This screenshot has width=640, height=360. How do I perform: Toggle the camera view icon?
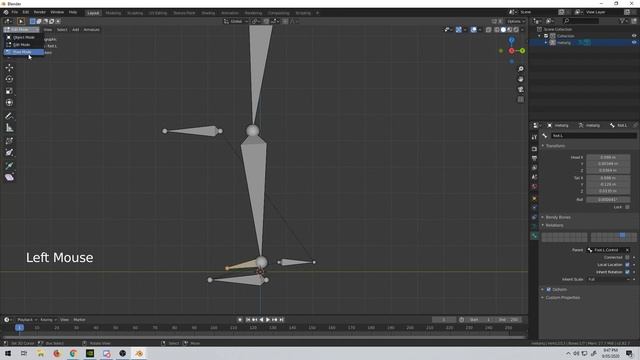pos(520,89)
